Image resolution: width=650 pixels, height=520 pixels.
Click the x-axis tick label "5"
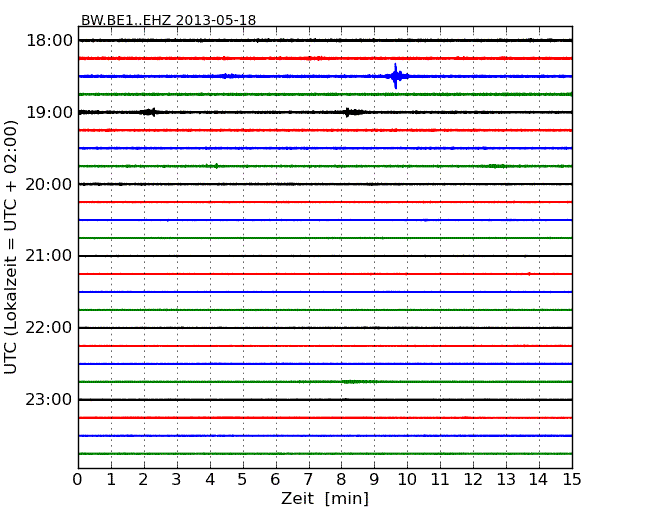point(242,480)
